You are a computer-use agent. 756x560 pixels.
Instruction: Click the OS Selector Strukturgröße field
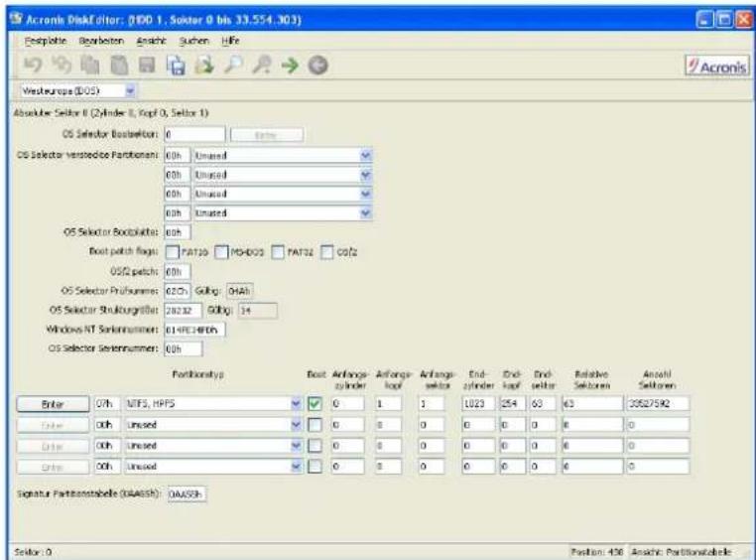pyautogui.click(x=184, y=310)
